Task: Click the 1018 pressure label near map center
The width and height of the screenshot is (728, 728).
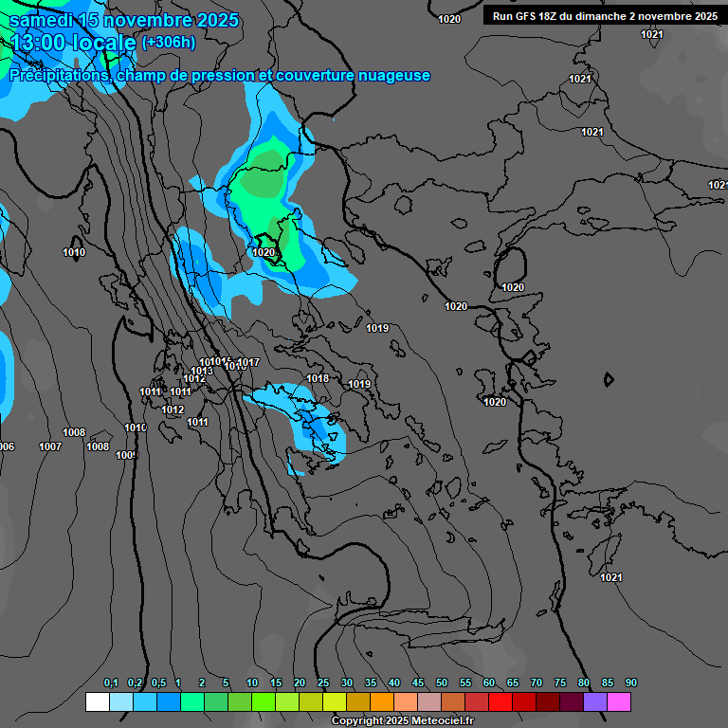Action: coord(318,379)
